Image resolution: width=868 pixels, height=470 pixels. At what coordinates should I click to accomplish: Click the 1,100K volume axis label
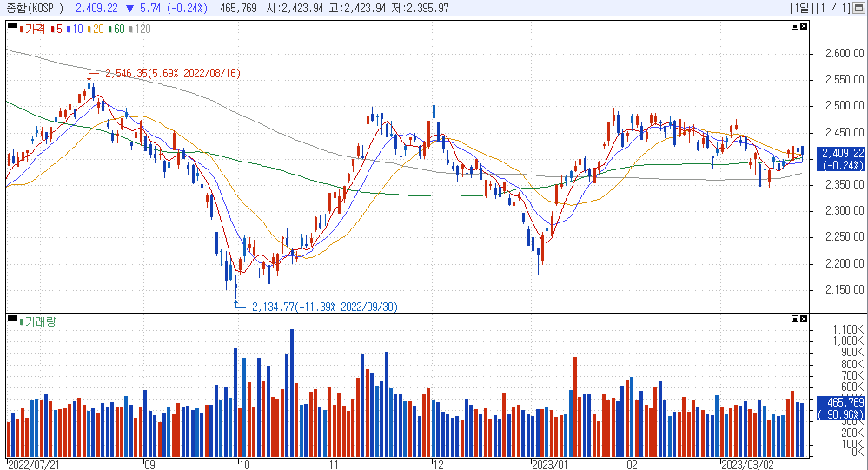[848, 330]
